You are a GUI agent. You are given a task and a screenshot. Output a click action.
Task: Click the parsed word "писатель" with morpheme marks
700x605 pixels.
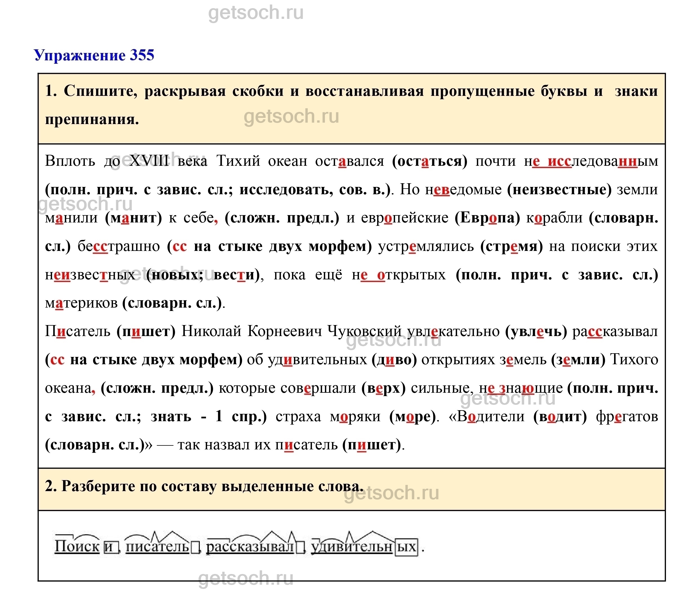tap(158, 547)
